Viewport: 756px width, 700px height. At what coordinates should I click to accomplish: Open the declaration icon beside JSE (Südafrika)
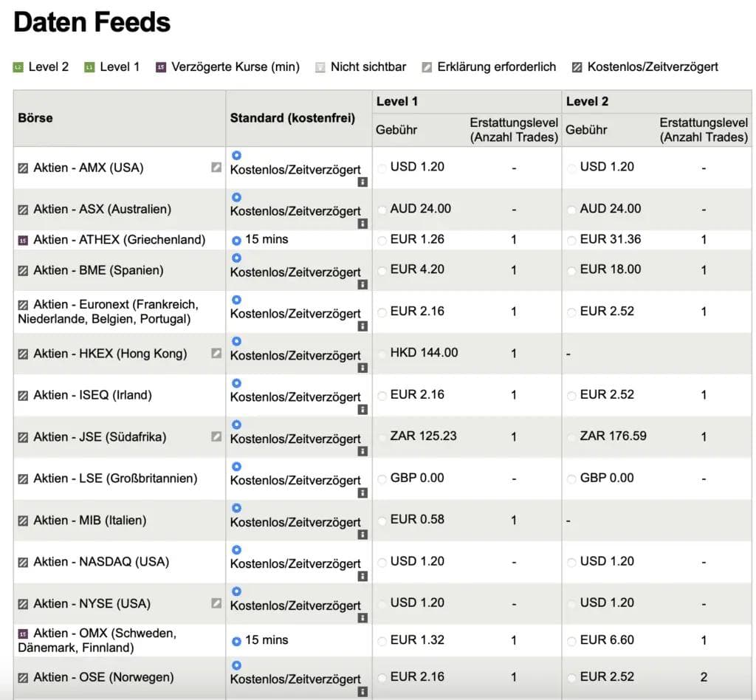click(216, 436)
